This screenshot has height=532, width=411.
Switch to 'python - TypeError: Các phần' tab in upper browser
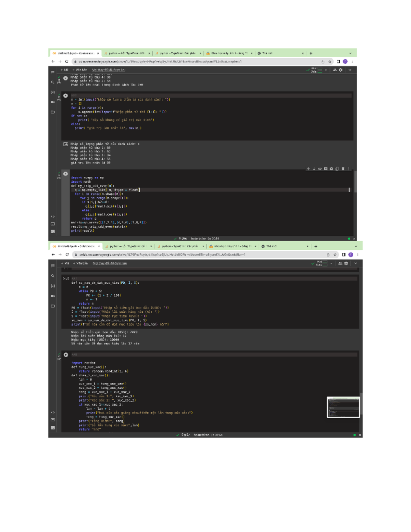point(178,53)
